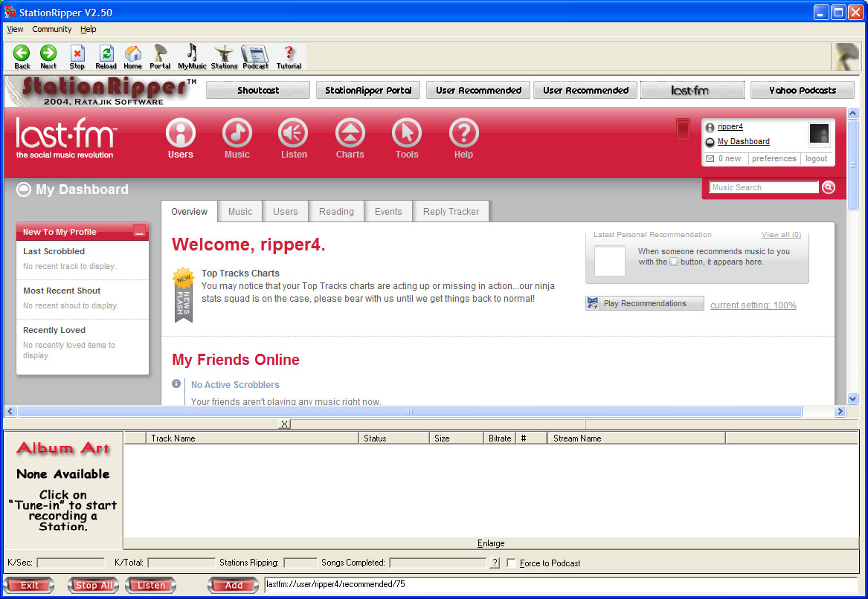The height and width of the screenshot is (599, 868).
Task: Click the red Exit button
Action: (29, 585)
